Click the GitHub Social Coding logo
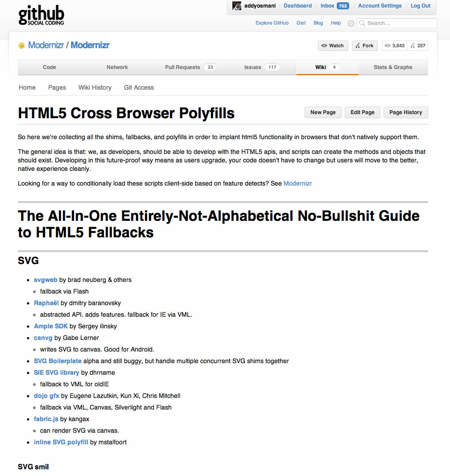Image resolution: width=450 pixels, height=476 pixels. coord(41,15)
